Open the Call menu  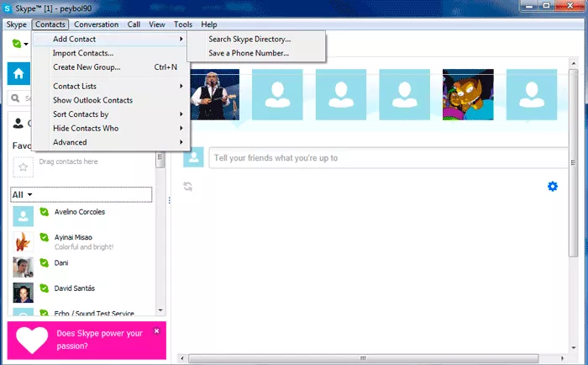[x=134, y=24]
